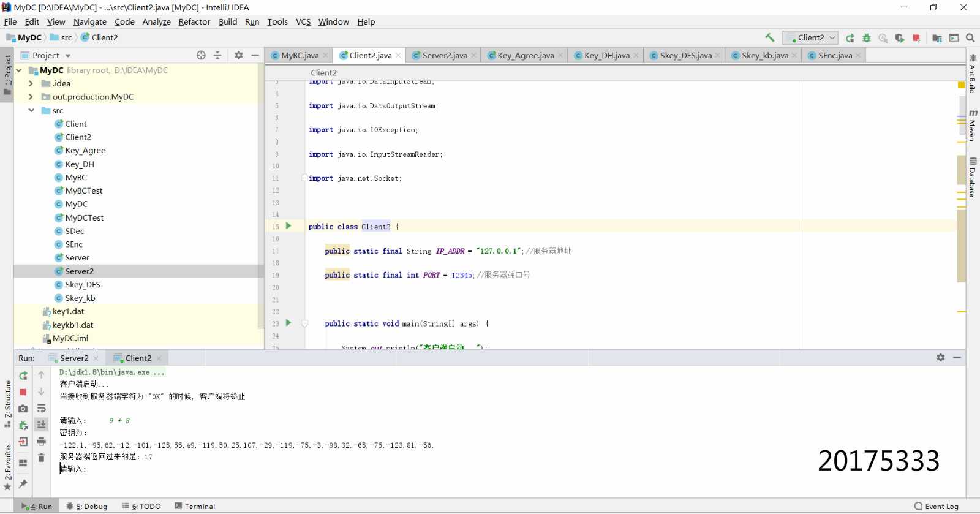Open Run panel settings gear
Viewport: 980px width, 514px height.
click(941, 357)
